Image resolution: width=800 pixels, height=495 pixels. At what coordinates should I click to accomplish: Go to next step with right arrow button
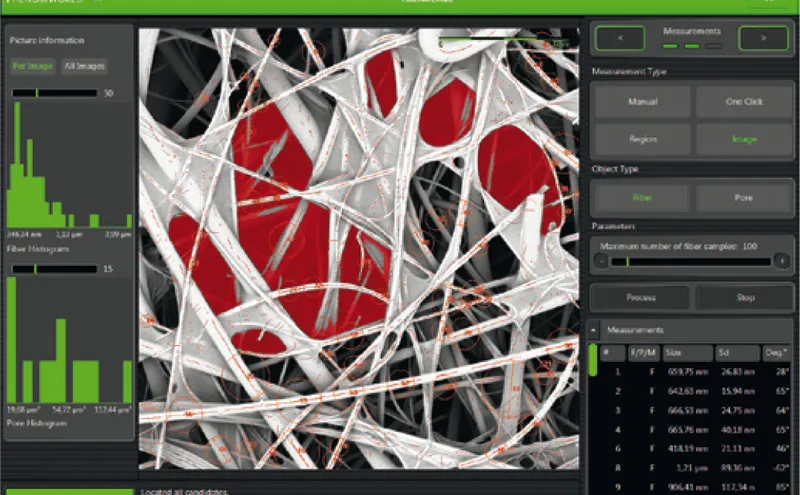[763, 39]
